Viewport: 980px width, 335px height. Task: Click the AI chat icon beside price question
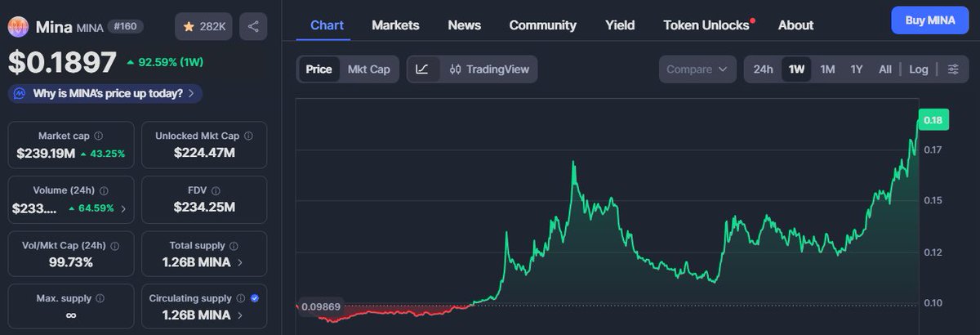point(20,93)
